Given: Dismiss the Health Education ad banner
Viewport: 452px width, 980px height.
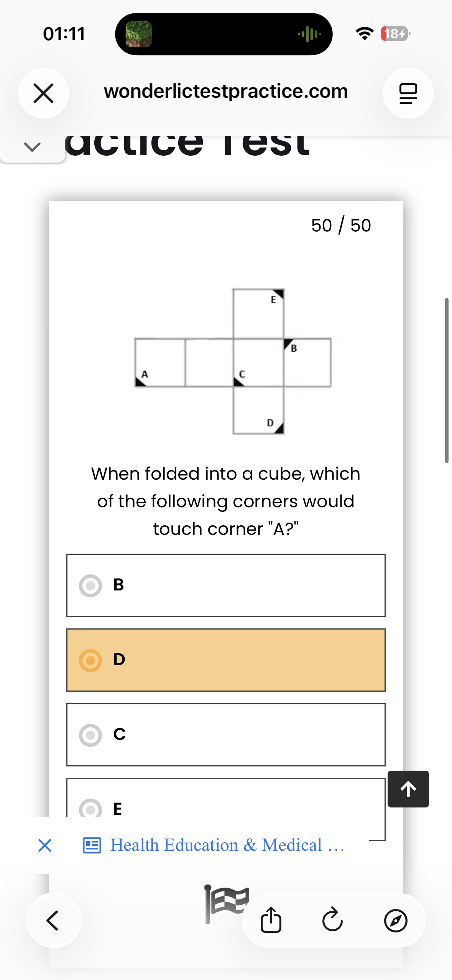Looking at the screenshot, I should coord(45,845).
